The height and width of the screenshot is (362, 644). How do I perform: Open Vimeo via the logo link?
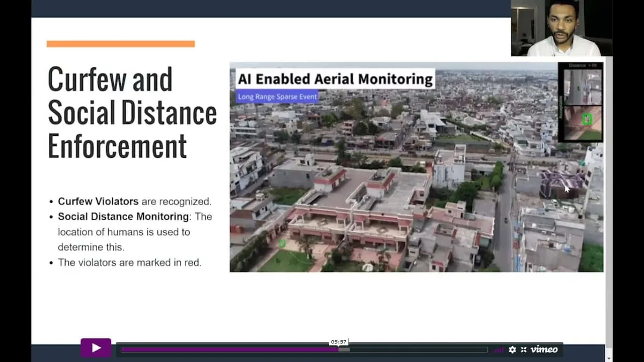(544, 349)
